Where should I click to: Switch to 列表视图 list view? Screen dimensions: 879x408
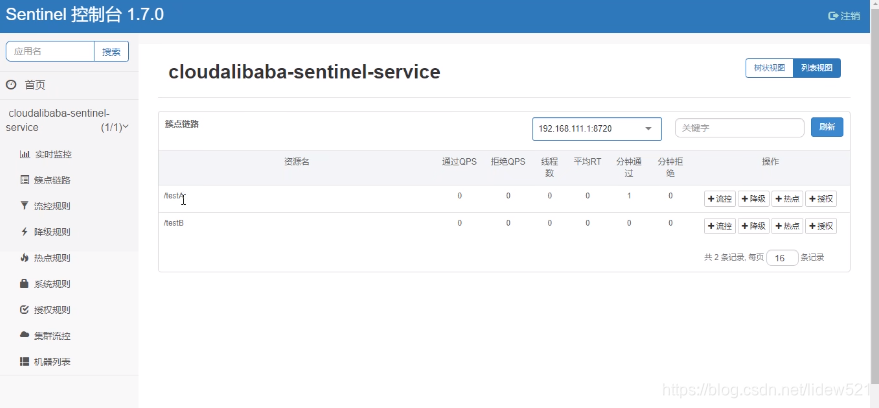pyautogui.click(x=817, y=68)
